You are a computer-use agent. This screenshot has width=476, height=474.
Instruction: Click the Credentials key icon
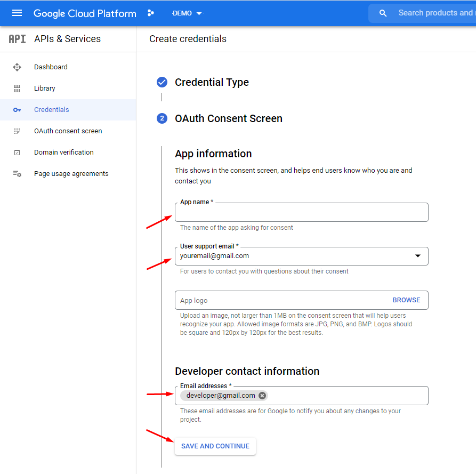click(x=17, y=110)
